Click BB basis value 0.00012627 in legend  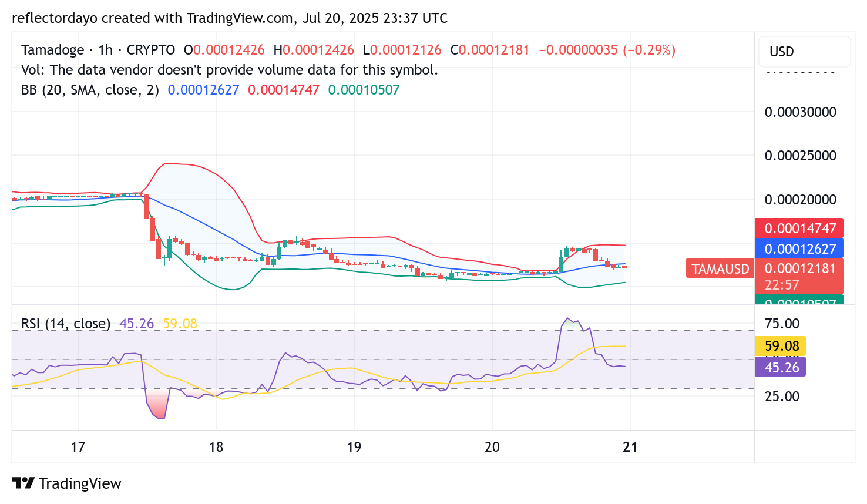(x=203, y=90)
